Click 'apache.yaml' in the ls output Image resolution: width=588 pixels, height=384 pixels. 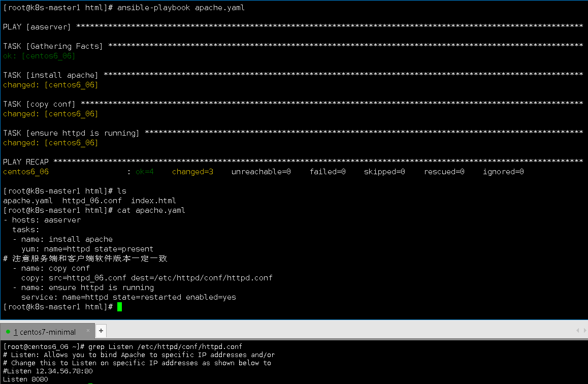pyautogui.click(x=28, y=201)
